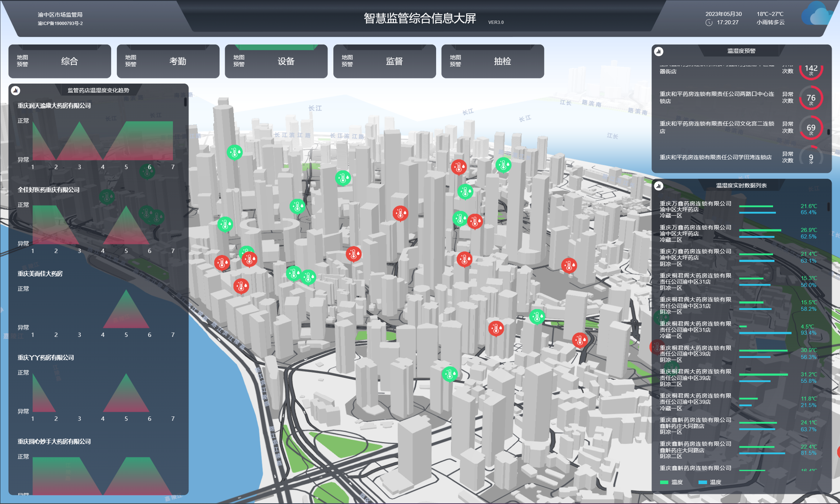This screenshot has width=840, height=504.
Task: Select 文化宫二连锁店 warning row
Action: [x=741, y=128]
